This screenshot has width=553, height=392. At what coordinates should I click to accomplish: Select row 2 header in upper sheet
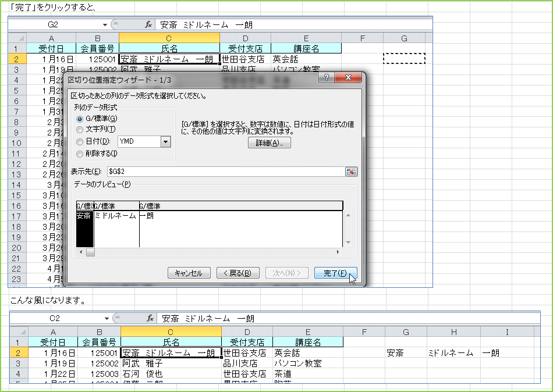click(17, 59)
